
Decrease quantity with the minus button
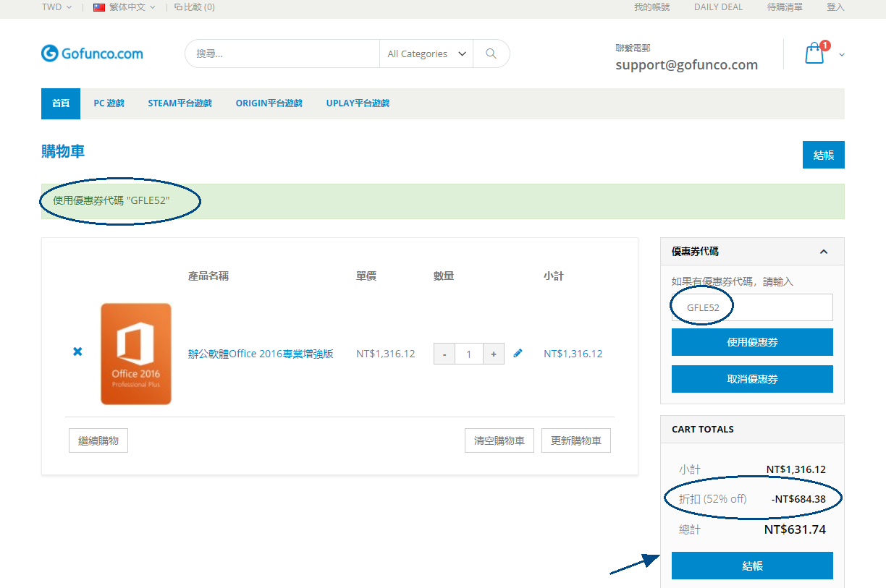444,354
